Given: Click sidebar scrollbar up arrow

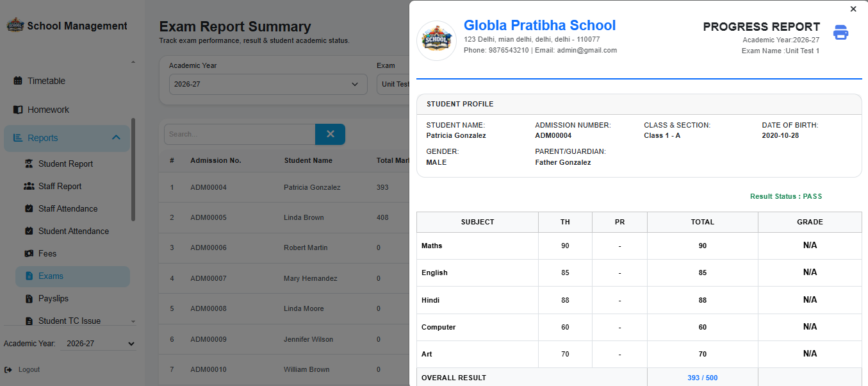Looking at the screenshot, I should [133, 62].
